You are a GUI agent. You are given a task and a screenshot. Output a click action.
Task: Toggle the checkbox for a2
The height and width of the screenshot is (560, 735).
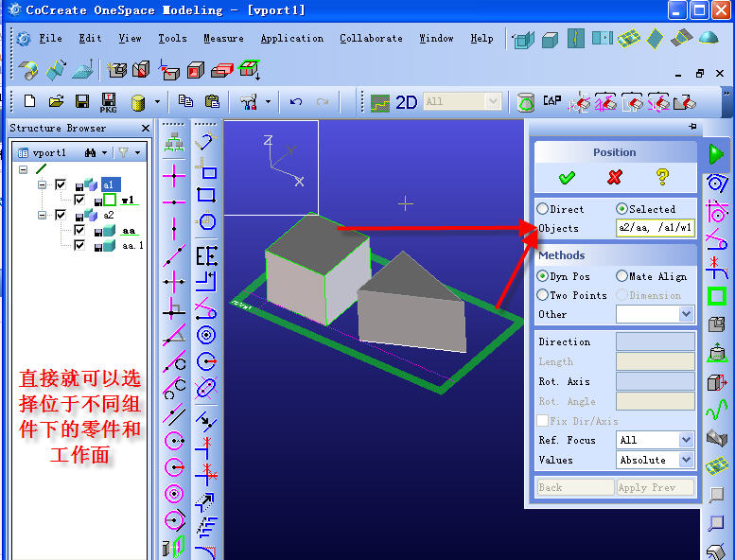(61, 215)
